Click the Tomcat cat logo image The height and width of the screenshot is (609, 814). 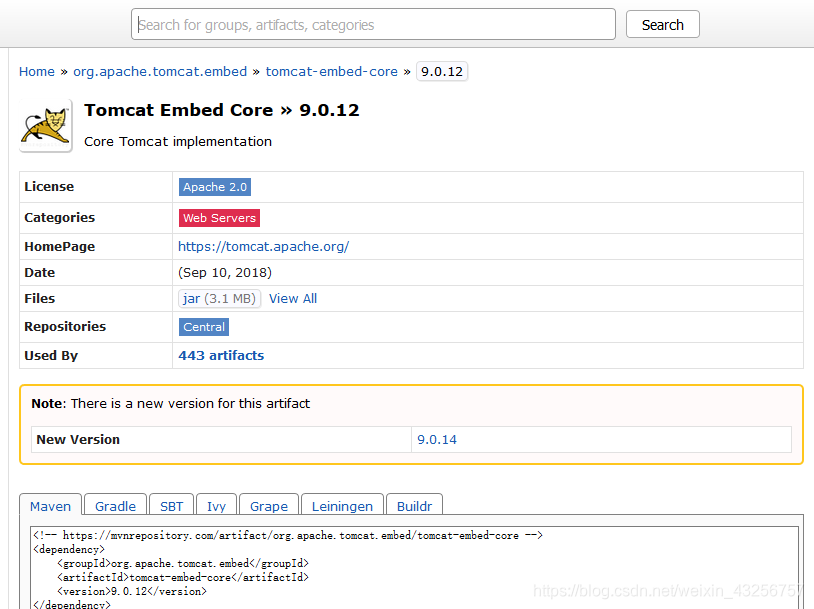[x=46, y=126]
